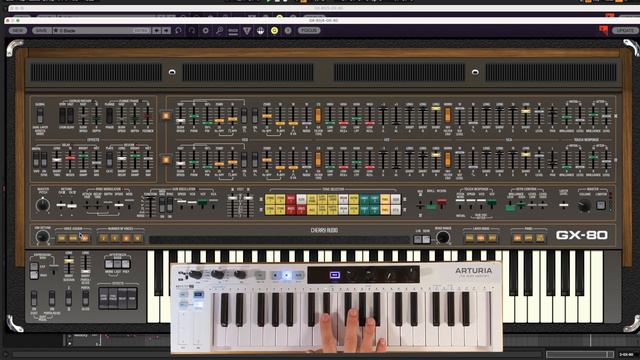This screenshot has width=640, height=360.
Task: Click the red Resonance slider cap
Action: click(442, 202)
